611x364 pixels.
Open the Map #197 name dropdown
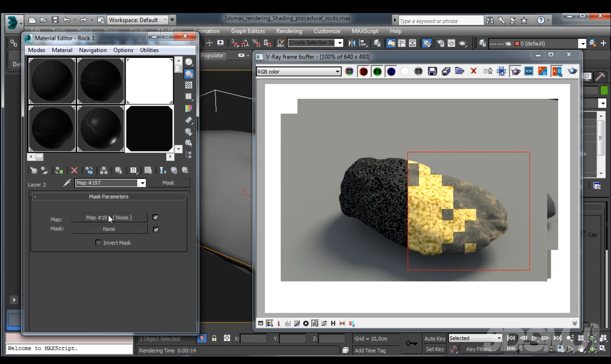point(142,183)
